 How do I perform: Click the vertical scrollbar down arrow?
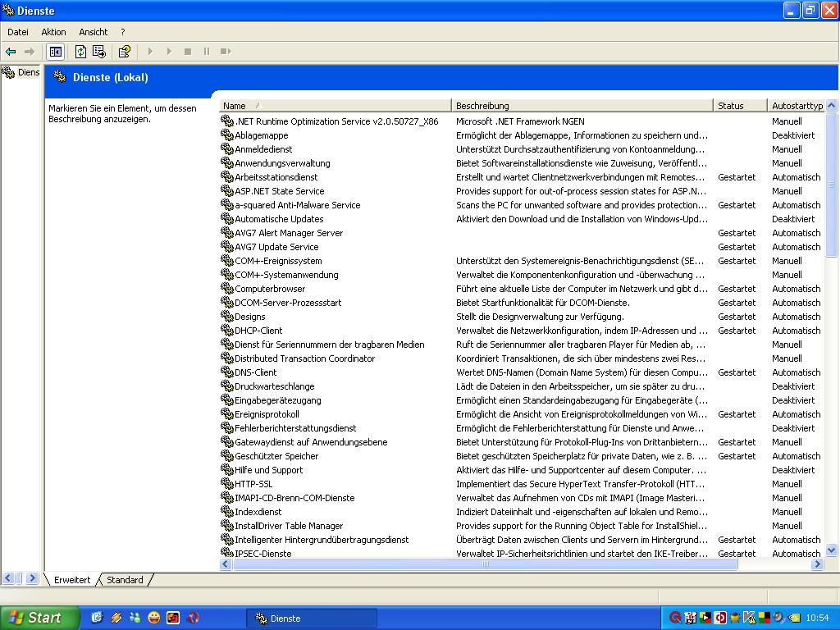[x=832, y=550]
